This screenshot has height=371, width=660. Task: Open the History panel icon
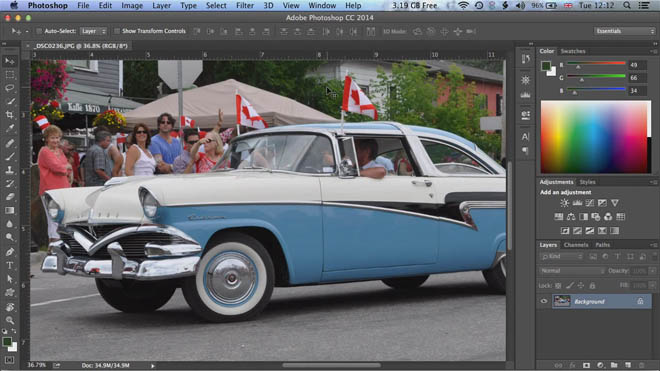pyautogui.click(x=525, y=59)
